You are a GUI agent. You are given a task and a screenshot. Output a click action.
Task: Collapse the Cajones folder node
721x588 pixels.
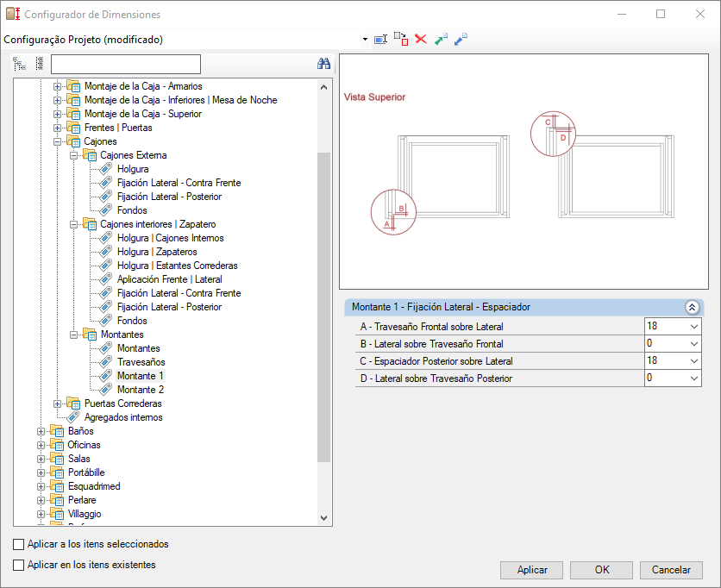coord(57,141)
